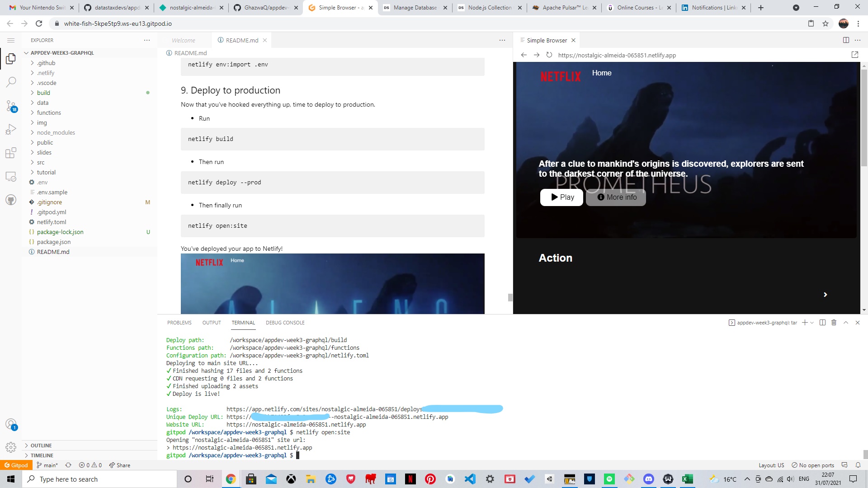
Task: Open the Source Control view
Action: point(11,106)
